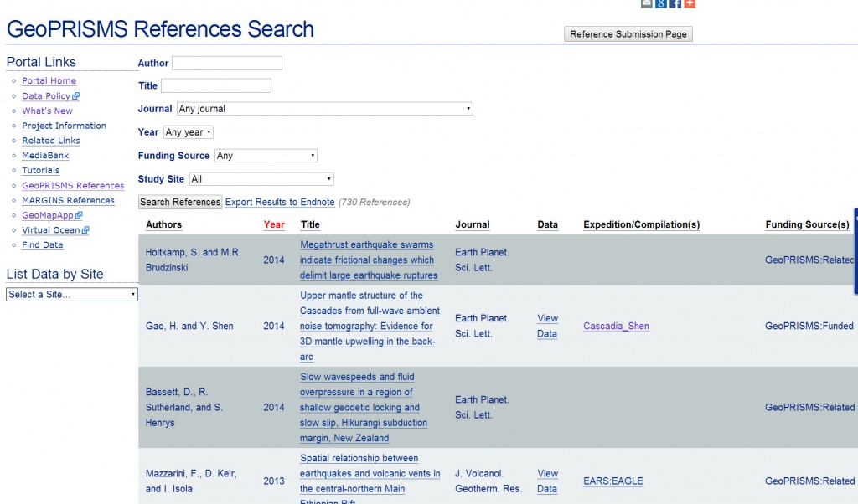The height and width of the screenshot is (504, 858).
Task: Go to Portal Home
Action: click(x=49, y=81)
